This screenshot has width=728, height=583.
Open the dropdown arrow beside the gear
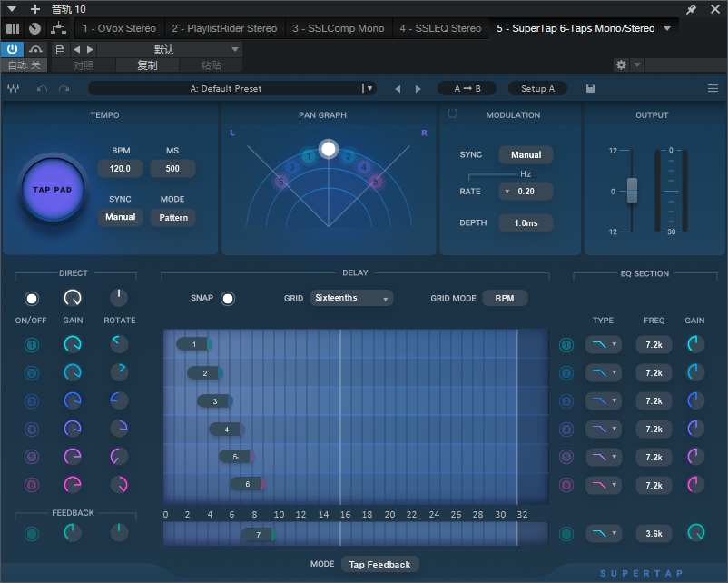point(637,64)
